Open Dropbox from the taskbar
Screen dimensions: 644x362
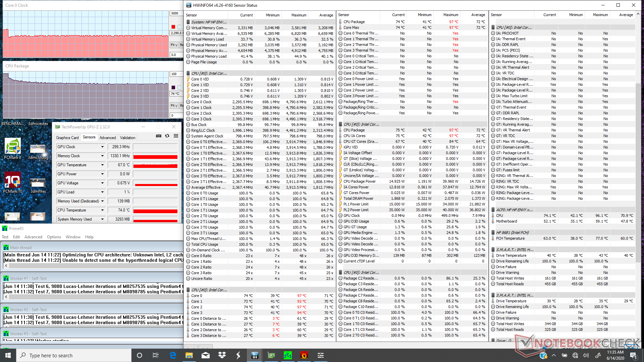tap(222, 355)
